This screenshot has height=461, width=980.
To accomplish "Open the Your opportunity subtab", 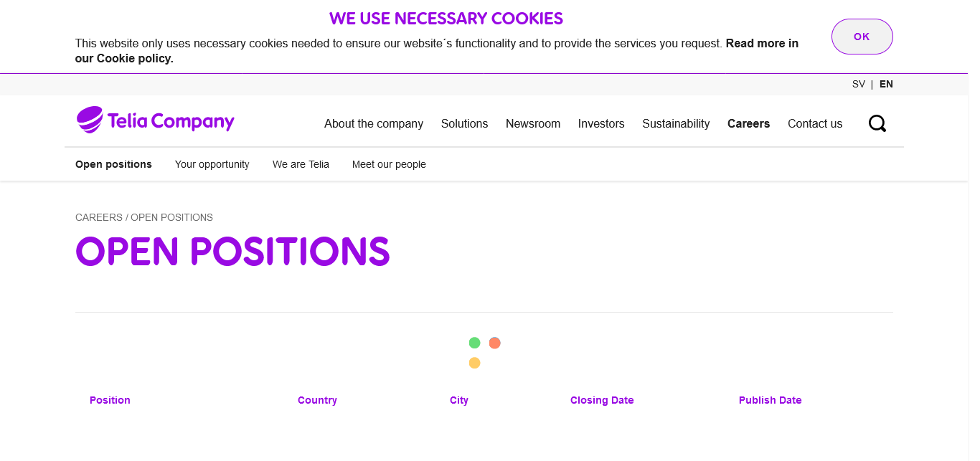I will (x=212, y=164).
